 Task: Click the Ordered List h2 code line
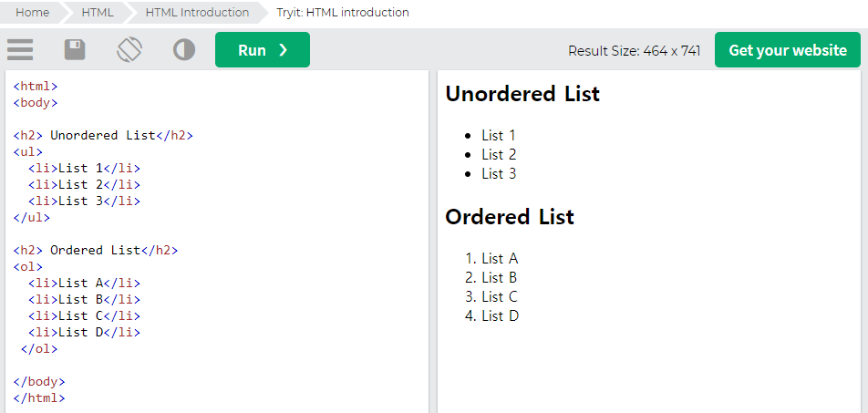[96, 250]
